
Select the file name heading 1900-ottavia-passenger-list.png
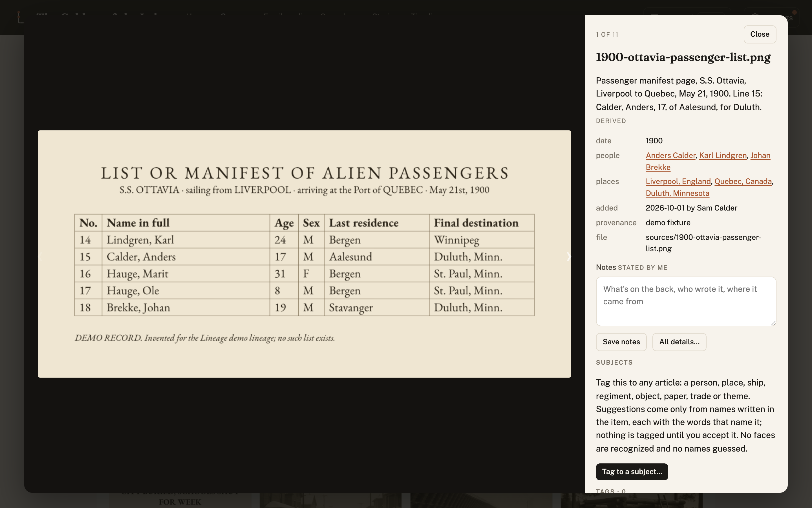[x=683, y=58]
